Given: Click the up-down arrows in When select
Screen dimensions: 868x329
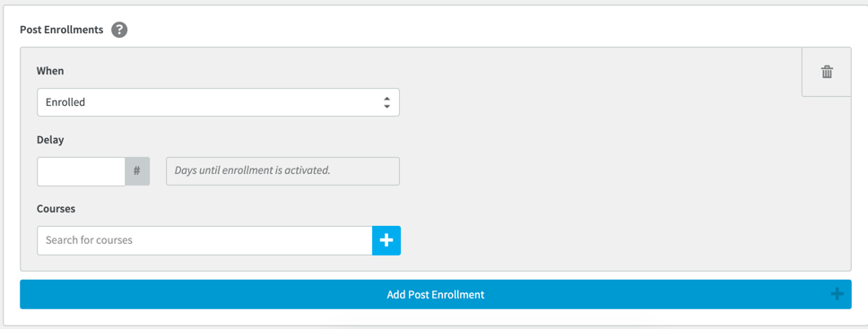Looking at the screenshot, I should pyautogui.click(x=386, y=102).
